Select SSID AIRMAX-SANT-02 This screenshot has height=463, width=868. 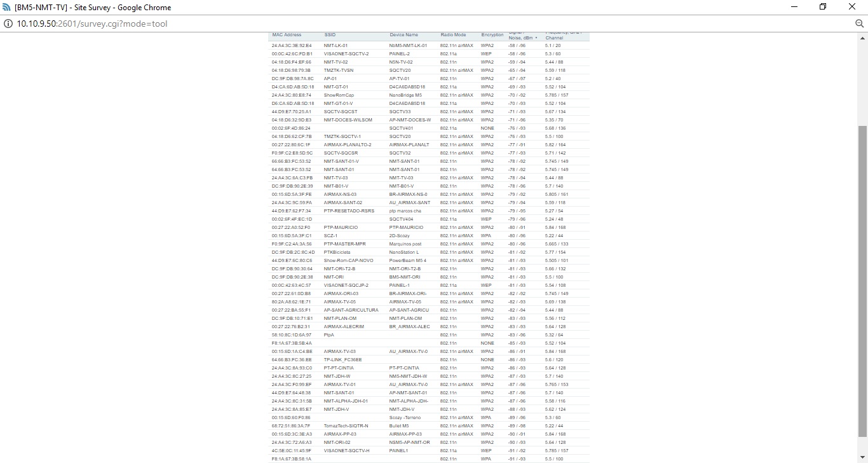[x=342, y=203]
